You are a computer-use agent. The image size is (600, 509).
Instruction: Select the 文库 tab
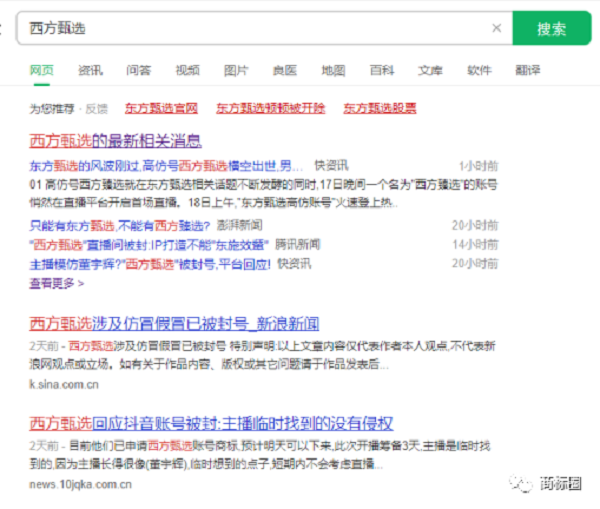pyautogui.click(x=430, y=70)
